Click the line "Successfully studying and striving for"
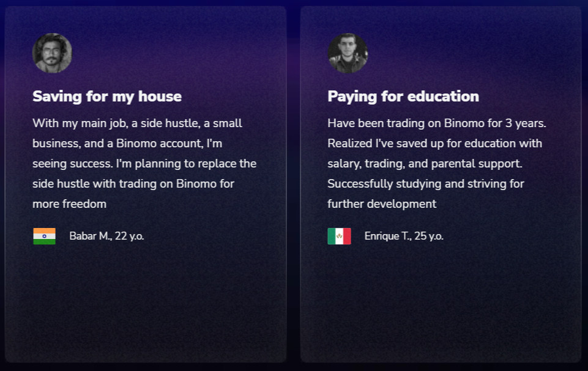Screen dimensions: 588x371 426,184
